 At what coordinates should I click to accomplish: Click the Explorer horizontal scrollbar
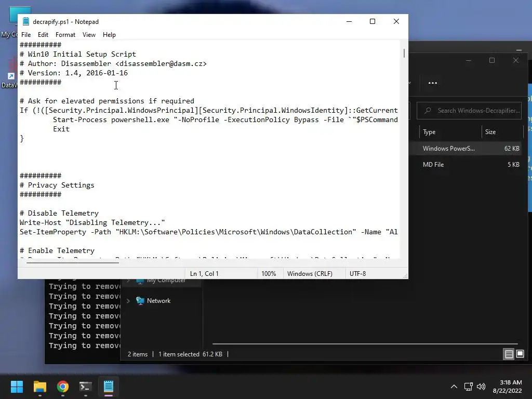[365, 344]
